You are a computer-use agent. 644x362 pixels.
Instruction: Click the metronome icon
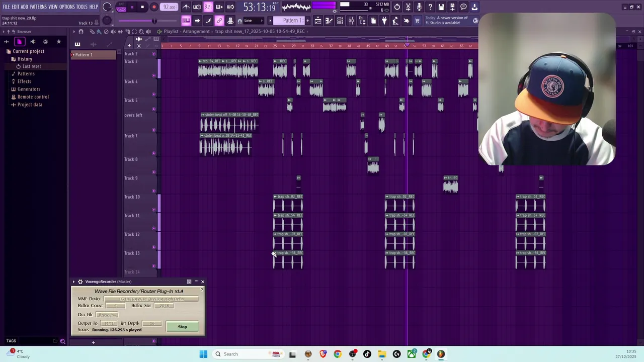coord(186,7)
